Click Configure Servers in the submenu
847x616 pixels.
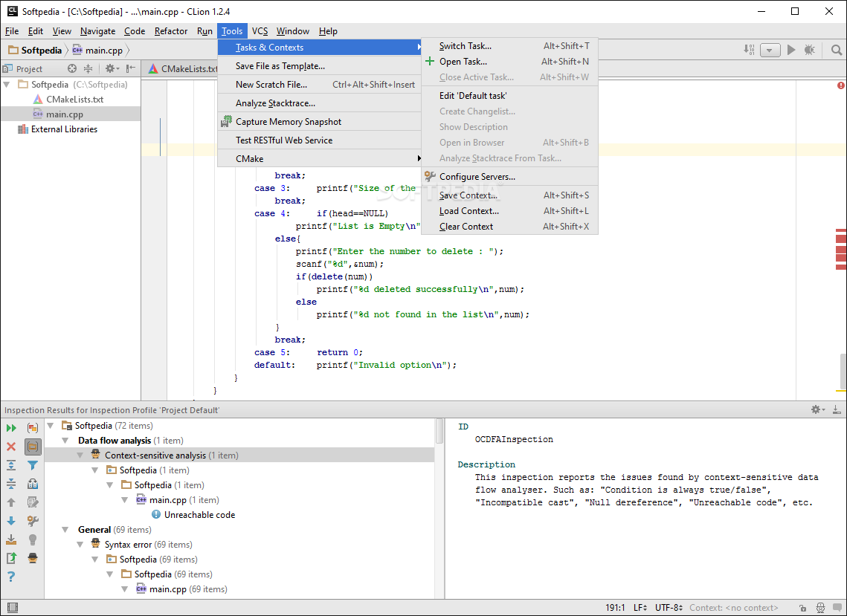click(509, 177)
